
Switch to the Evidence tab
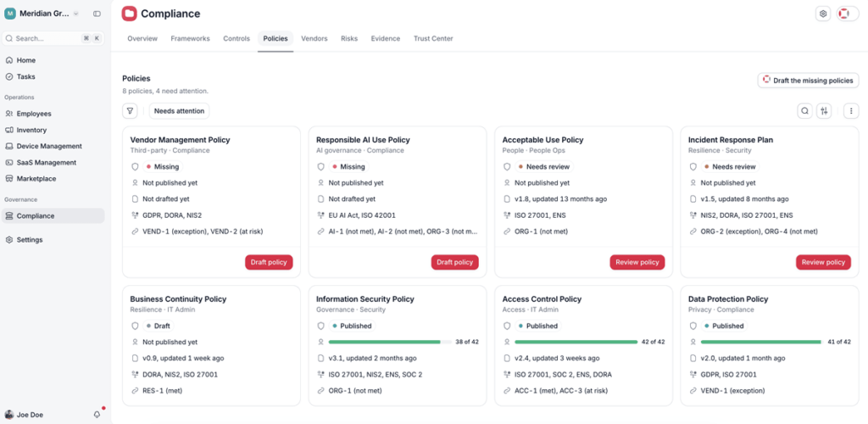click(386, 39)
